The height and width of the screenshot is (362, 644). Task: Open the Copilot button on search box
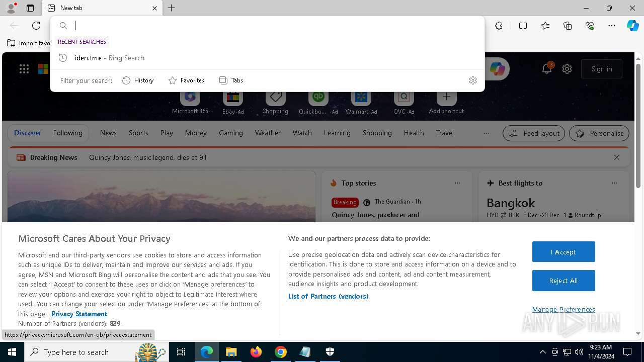497,69
